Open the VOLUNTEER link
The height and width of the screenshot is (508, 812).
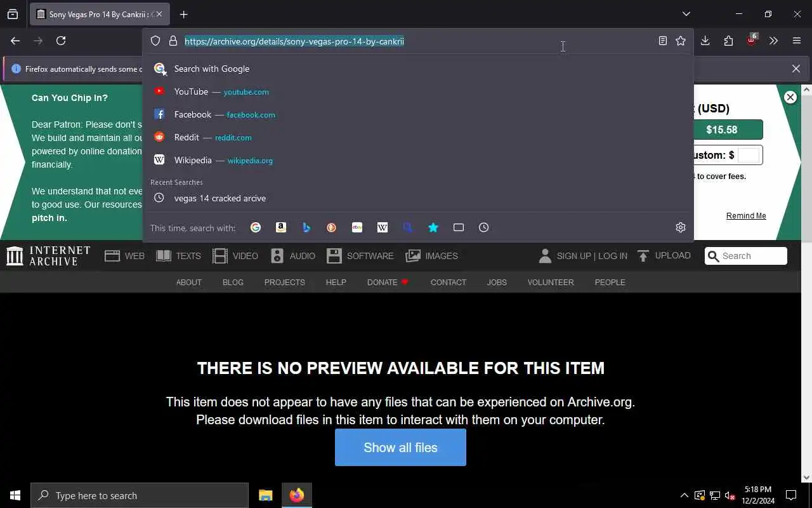(550, 282)
